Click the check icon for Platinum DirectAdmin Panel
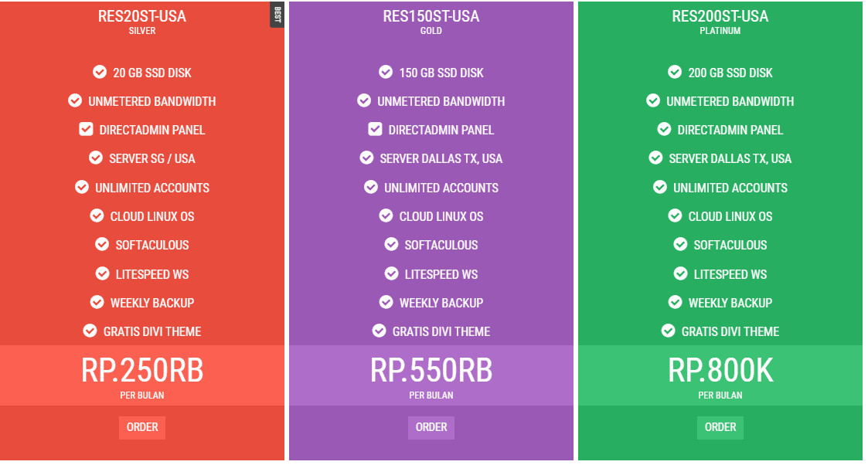 [x=664, y=130]
